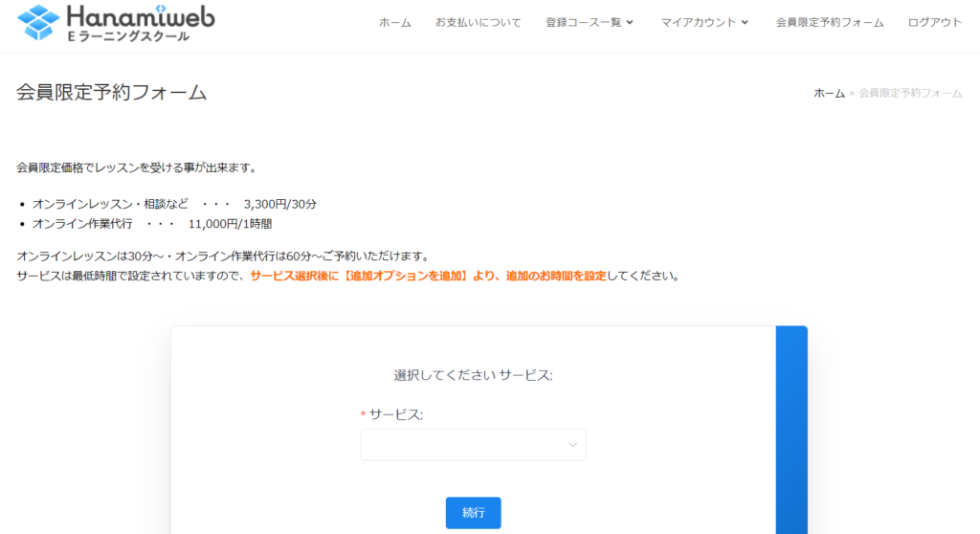
Task: Click the ホーム breadcrumb link
Action: (829, 93)
